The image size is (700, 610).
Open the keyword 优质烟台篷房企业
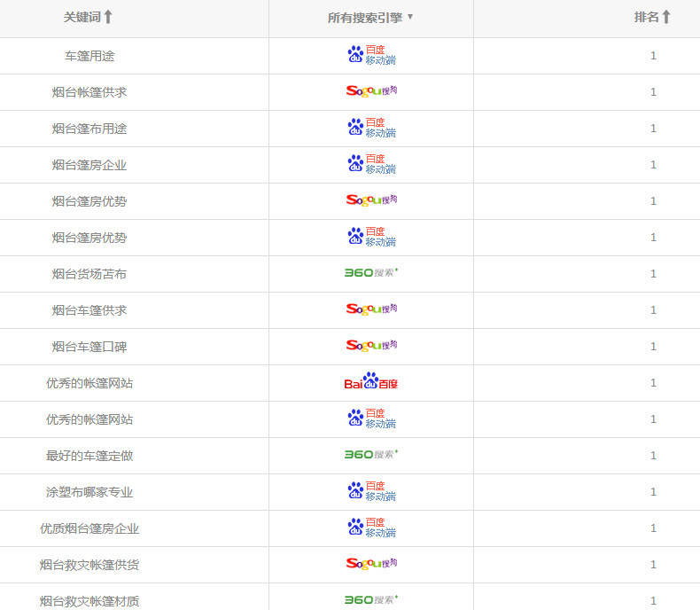(x=89, y=528)
